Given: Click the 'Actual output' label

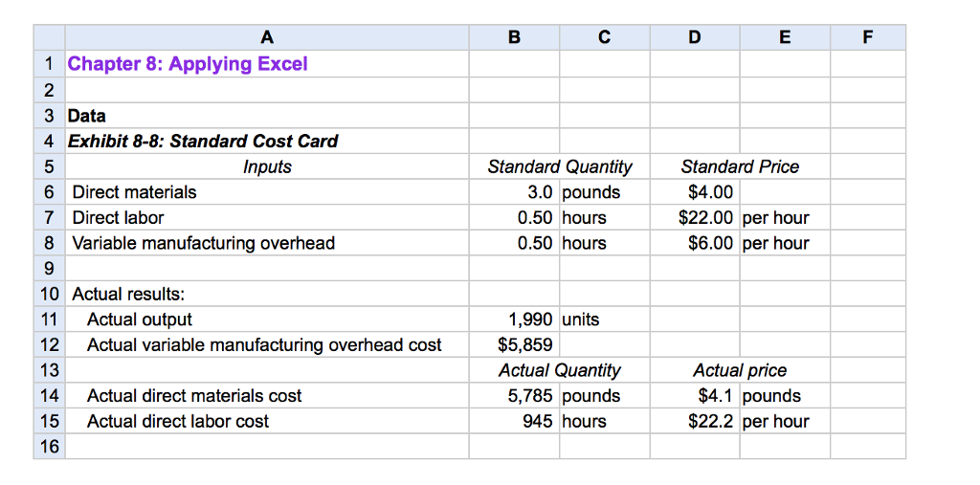Looking at the screenshot, I should [267, 320].
